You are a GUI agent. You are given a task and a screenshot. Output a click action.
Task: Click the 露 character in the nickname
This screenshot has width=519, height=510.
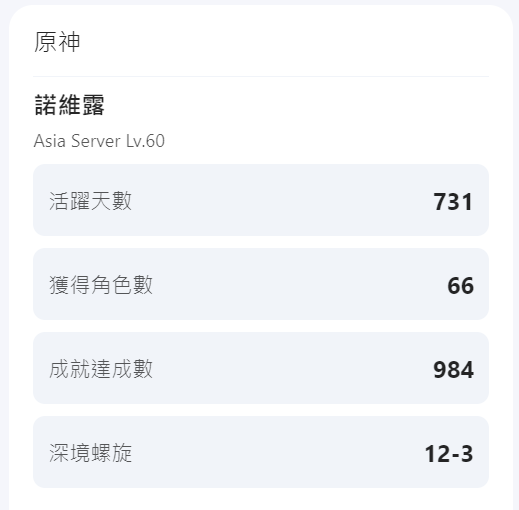[93, 105]
